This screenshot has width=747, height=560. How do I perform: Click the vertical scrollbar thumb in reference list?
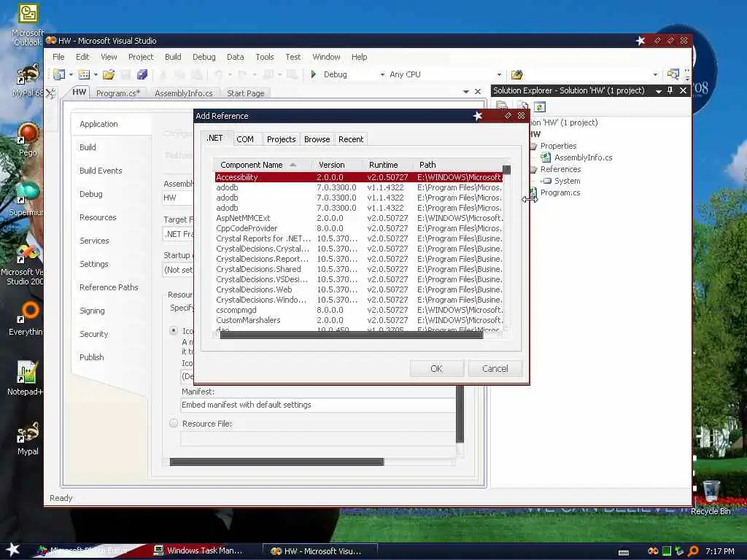coord(506,169)
